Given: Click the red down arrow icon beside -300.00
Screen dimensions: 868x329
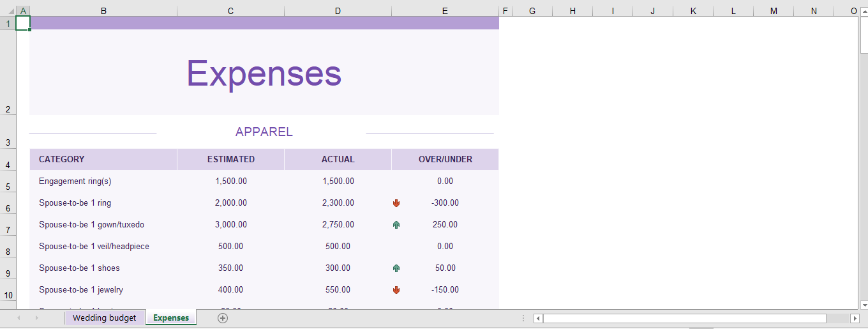Looking at the screenshot, I should [x=396, y=203].
